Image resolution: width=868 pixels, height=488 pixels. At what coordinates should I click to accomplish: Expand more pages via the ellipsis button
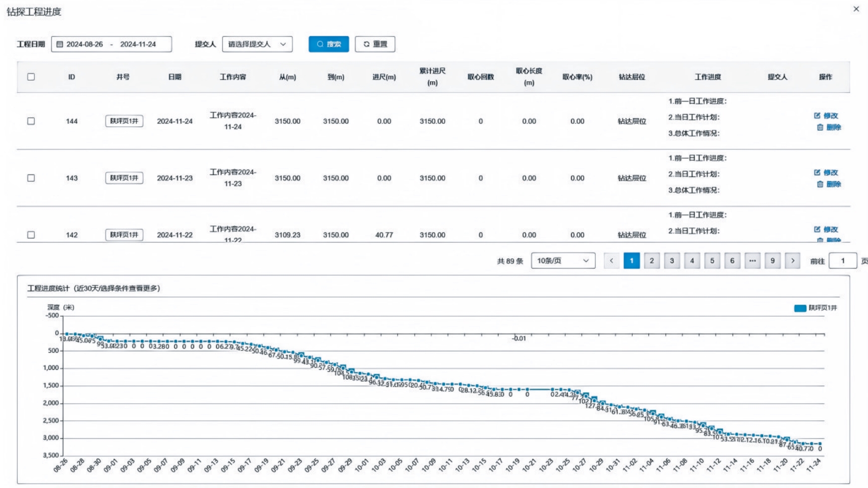tap(753, 261)
